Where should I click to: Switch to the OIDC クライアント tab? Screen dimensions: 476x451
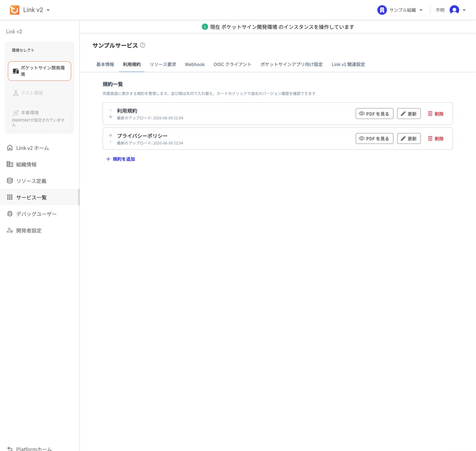click(x=232, y=64)
